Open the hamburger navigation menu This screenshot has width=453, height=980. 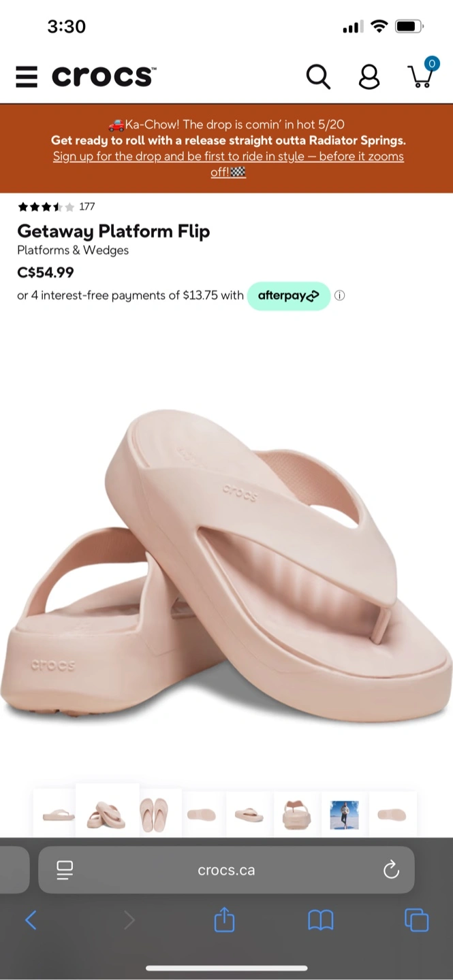27,77
